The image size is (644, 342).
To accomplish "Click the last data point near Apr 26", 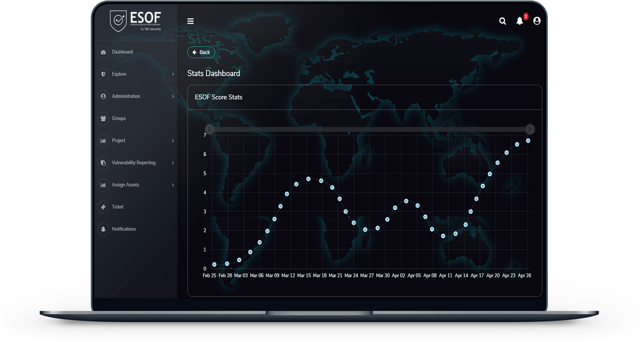I will coord(528,141).
